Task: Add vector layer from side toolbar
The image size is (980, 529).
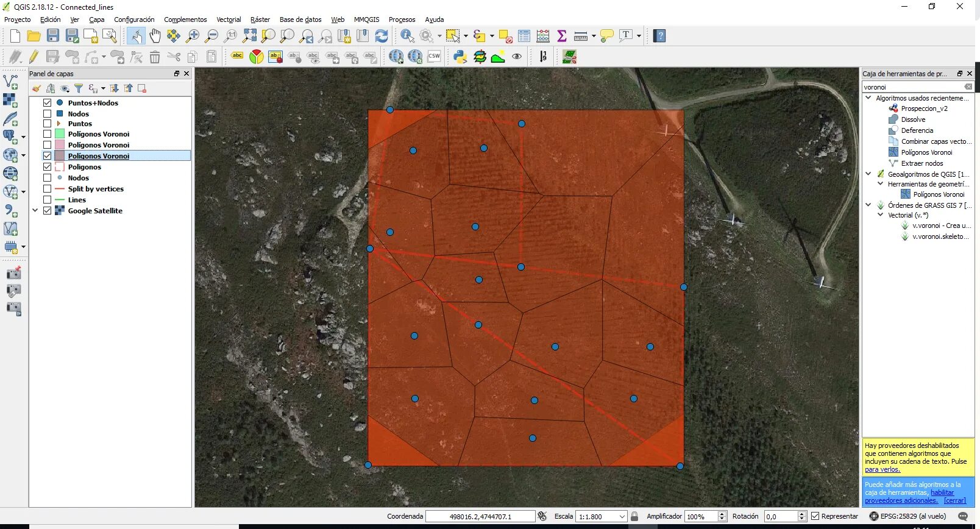Action: click(10, 81)
